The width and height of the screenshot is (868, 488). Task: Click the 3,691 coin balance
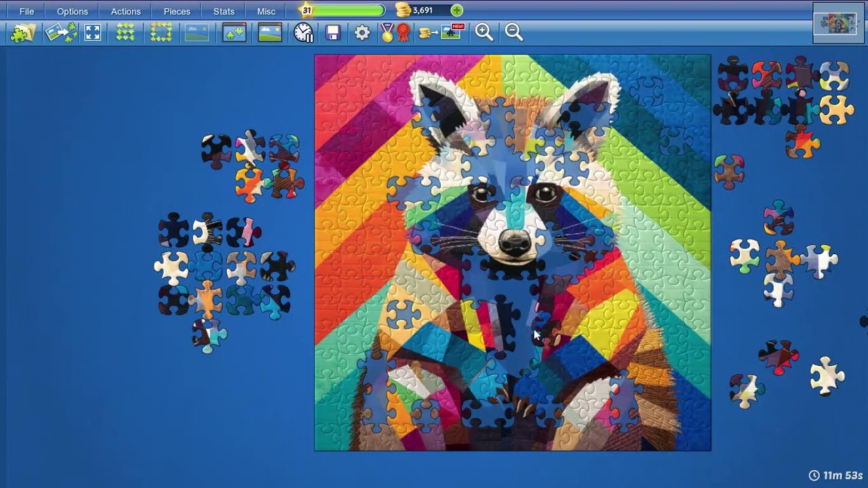[x=422, y=10]
